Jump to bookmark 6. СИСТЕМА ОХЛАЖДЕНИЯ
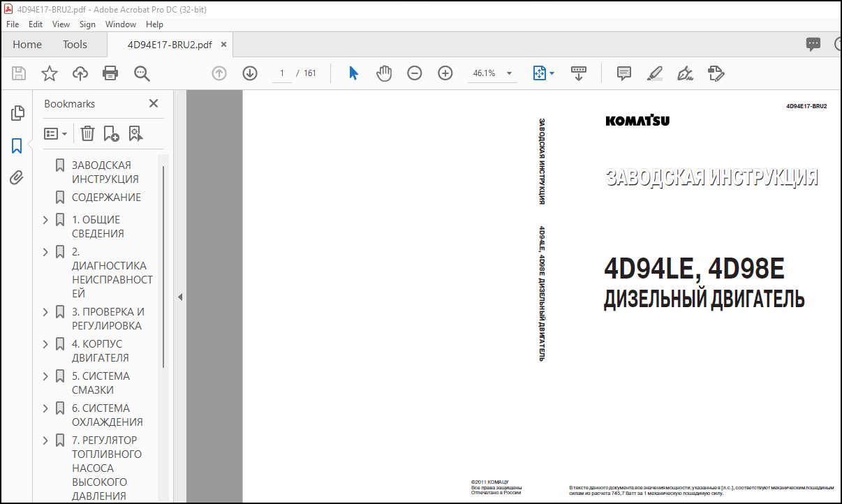 pos(107,415)
